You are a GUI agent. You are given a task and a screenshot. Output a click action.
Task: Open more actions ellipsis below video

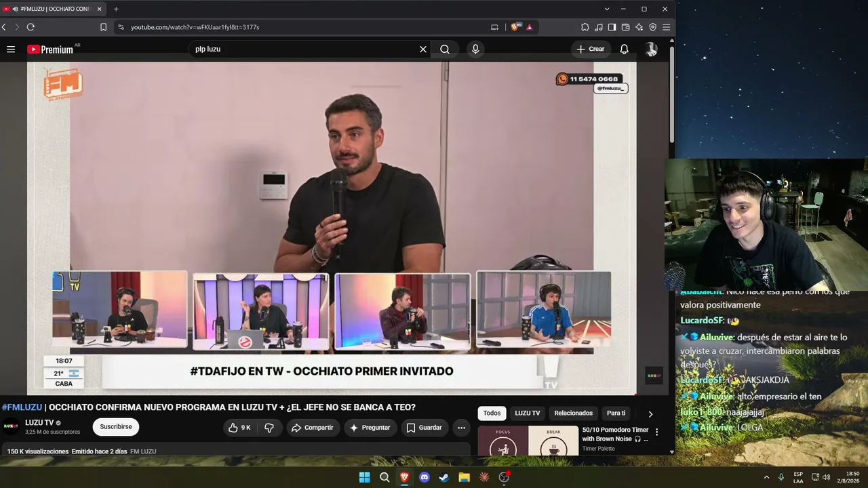(x=461, y=428)
